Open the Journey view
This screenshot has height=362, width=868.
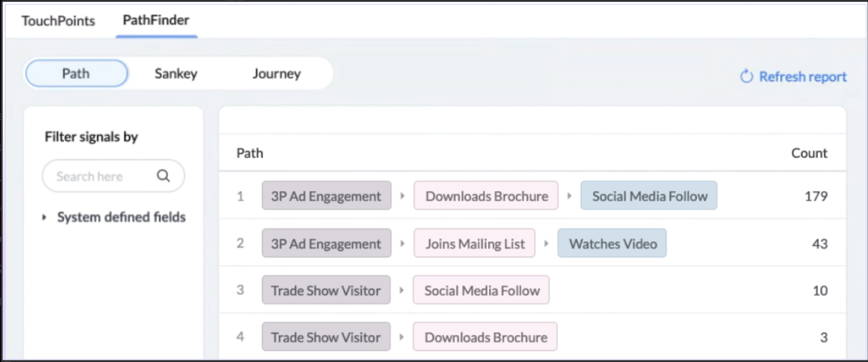(x=277, y=73)
